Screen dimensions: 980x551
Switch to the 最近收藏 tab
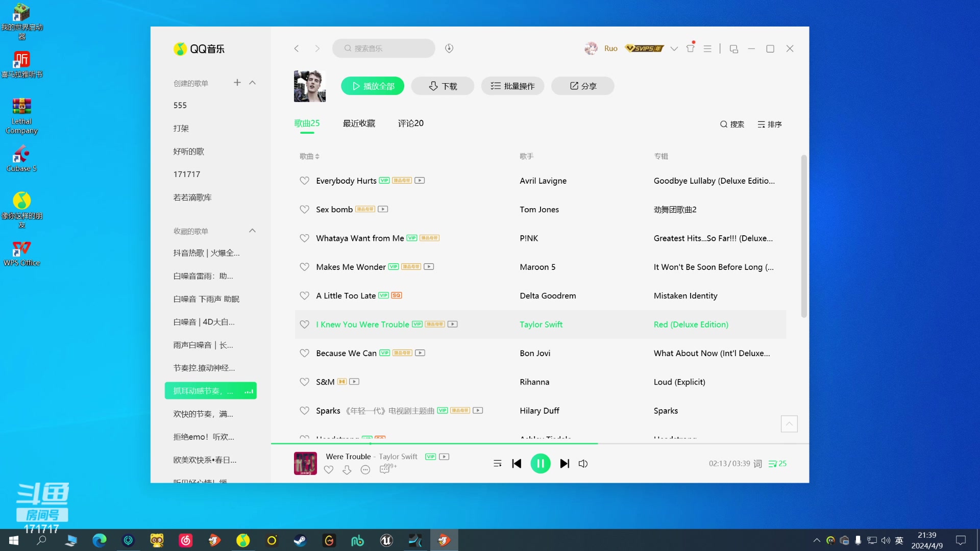(x=359, y=123)
